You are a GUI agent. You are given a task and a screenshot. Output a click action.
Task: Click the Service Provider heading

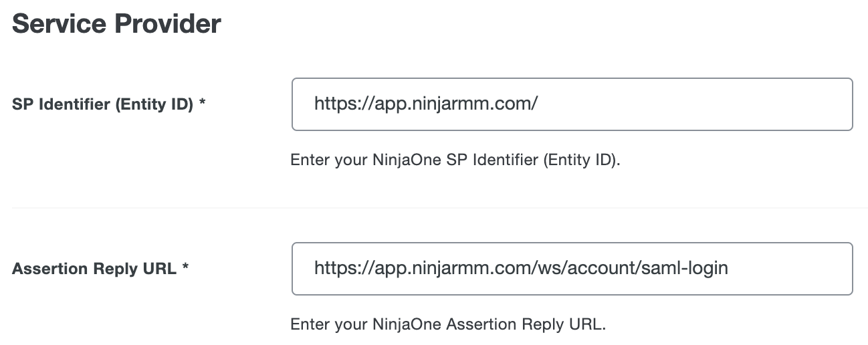(x=116, y=25)
